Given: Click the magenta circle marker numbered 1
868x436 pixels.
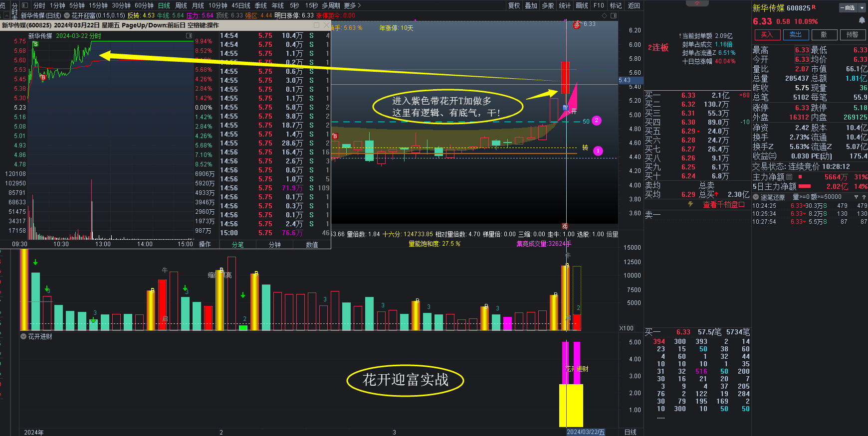Looking at the screenshot, I should pos(598,150).
